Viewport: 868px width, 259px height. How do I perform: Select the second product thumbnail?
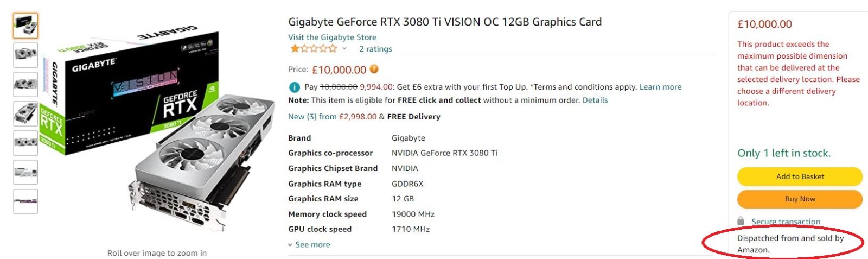[x=25, y=55]
